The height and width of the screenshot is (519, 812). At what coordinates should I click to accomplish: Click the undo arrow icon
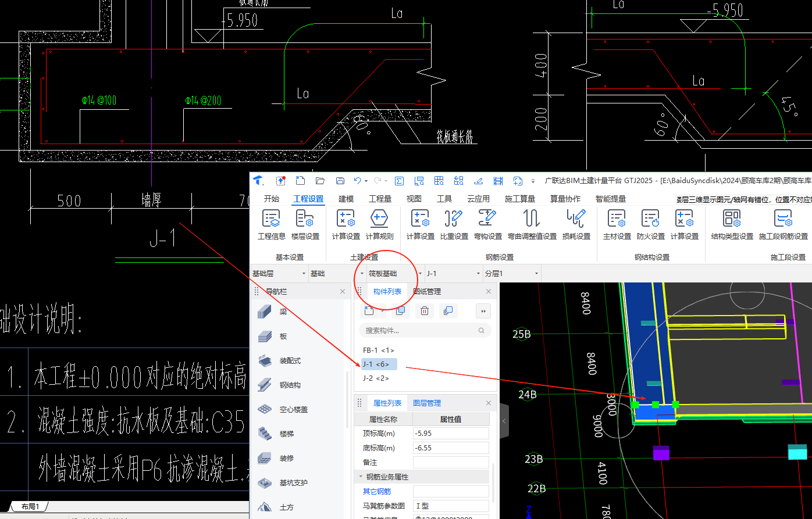click(x=357, y=181)
